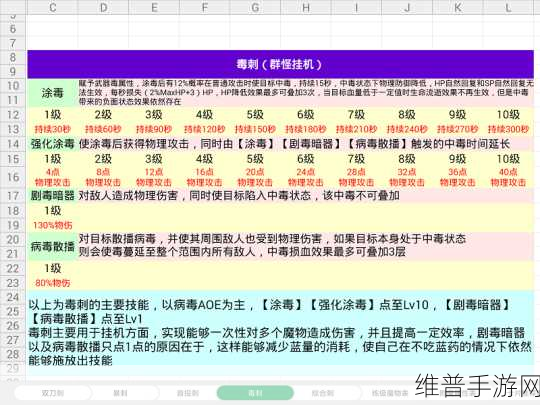The height and width of the screenshot is (405, 540).
Task: Click the 5级 cell in row 15
Action: [255, 159]
